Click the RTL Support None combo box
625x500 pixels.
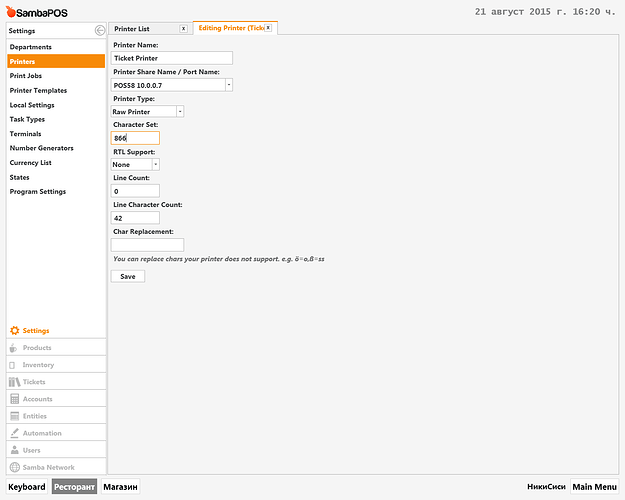tap(135, 164)
